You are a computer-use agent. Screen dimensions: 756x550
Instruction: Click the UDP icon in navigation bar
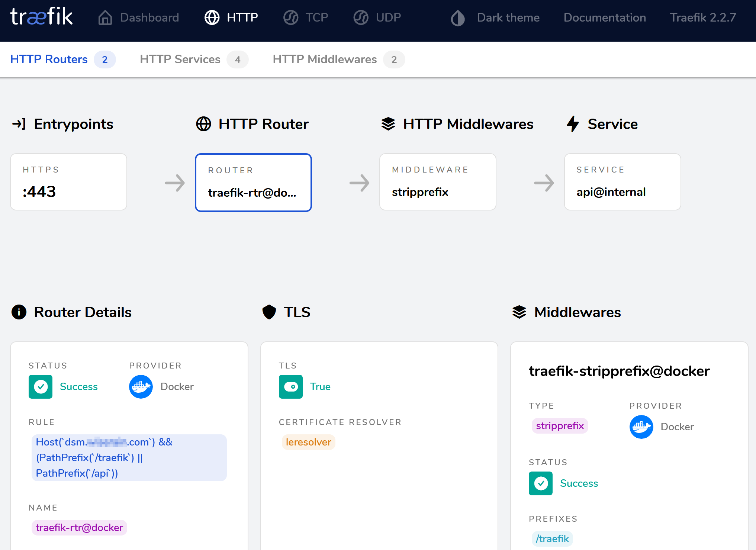[x=361, y=17]
